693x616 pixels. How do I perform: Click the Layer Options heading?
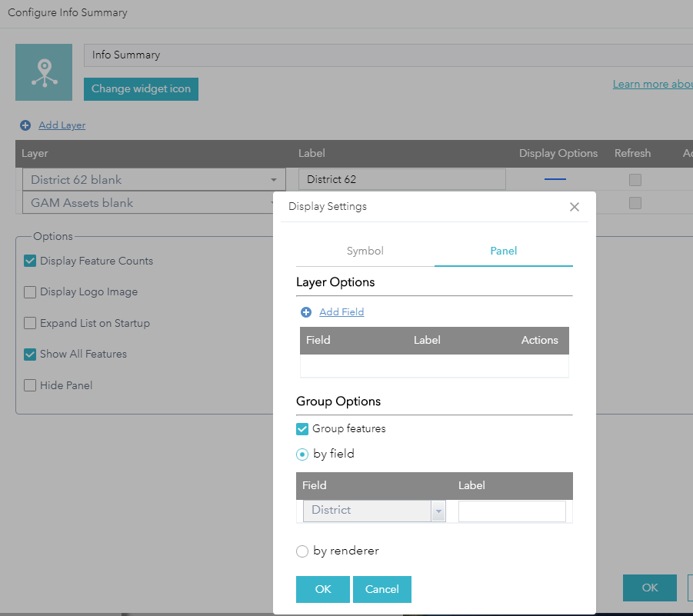[335, 282]
